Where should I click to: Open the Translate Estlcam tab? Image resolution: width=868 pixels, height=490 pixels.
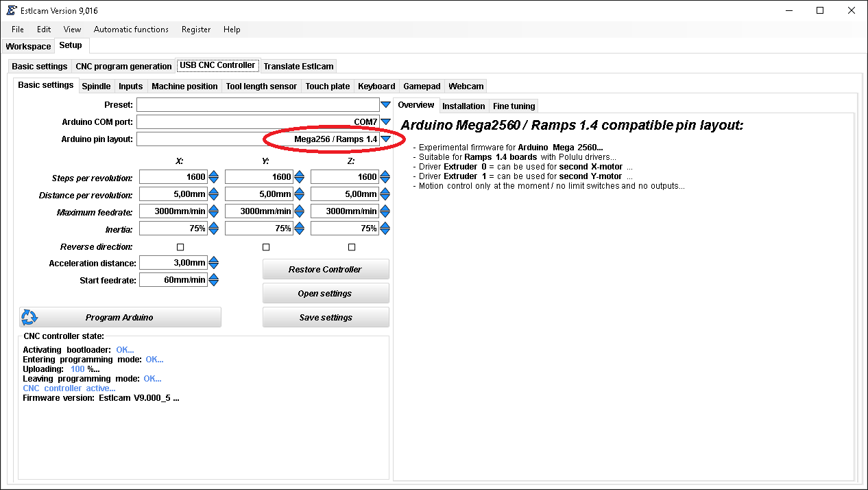(x=298, y=67)
